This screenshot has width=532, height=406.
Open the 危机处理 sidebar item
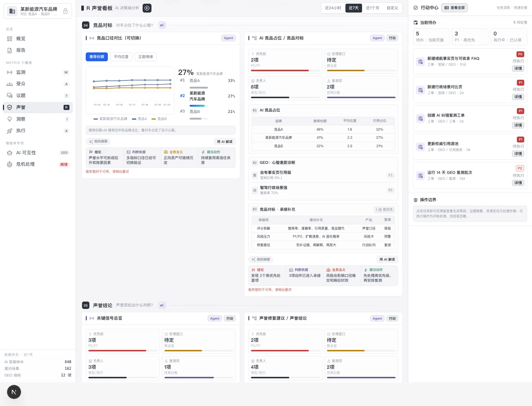[x=38, y=164]
